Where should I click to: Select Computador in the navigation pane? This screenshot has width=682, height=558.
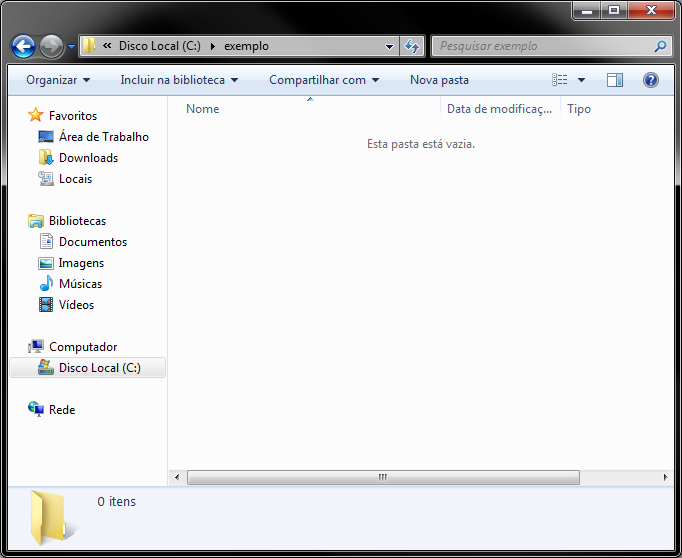(x=83, y=347)
